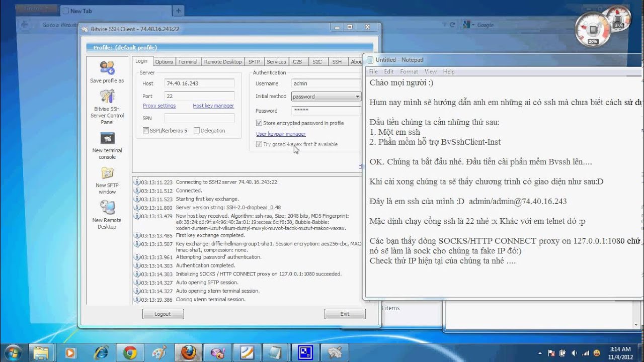Click the taskbar clock 3:14 AM
The width and height of the screenshot is (644, 362).
pos(620,352)
